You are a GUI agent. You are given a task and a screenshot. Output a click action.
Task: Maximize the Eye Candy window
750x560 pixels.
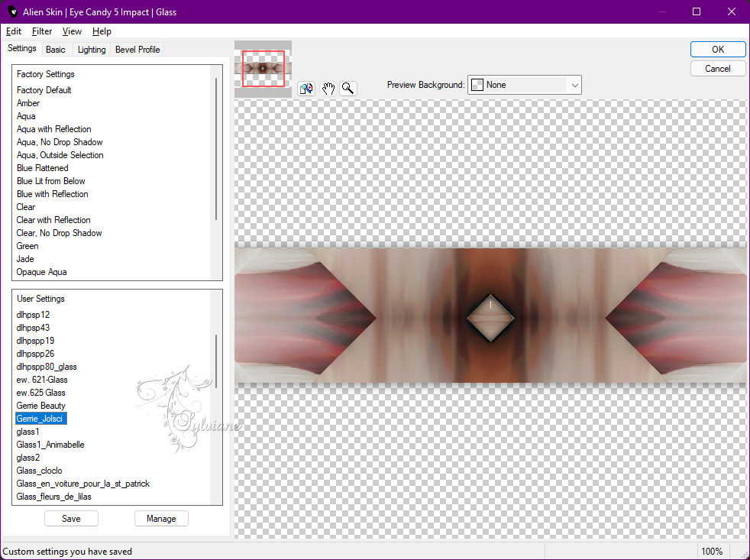697,11
